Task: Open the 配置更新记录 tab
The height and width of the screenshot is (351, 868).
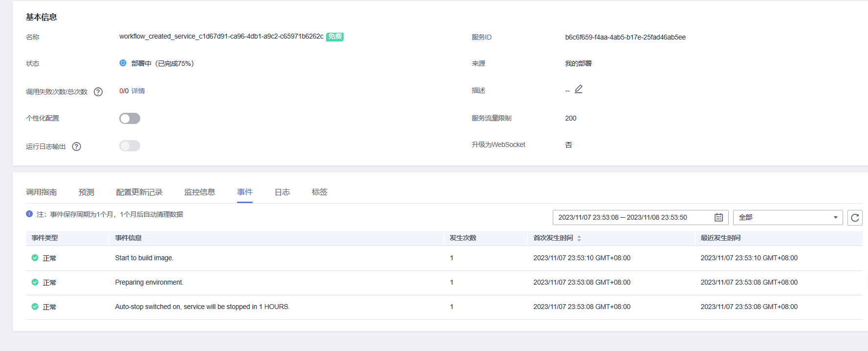Action: click(139, 192)
